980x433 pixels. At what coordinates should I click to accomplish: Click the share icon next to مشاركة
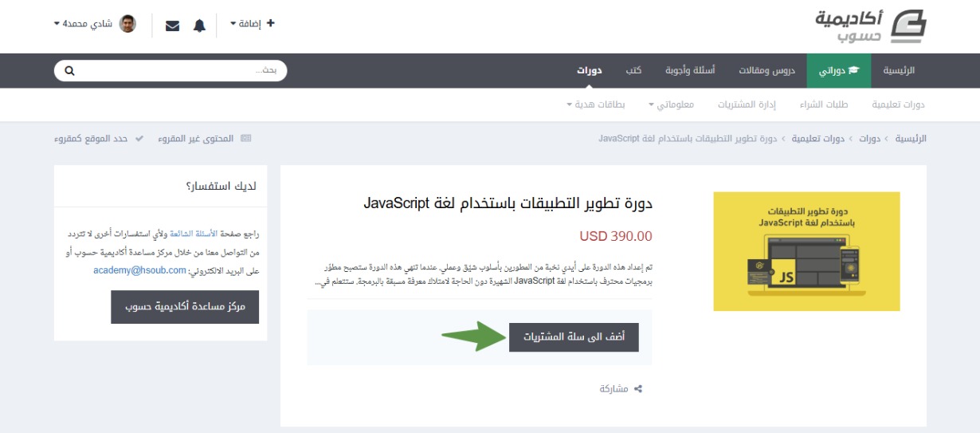(x=637, y=389)
